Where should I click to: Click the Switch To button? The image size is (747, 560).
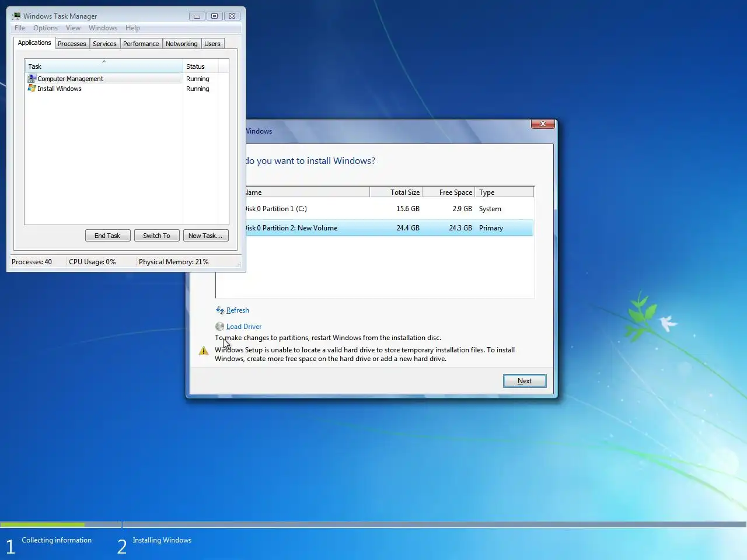(156, 236)
